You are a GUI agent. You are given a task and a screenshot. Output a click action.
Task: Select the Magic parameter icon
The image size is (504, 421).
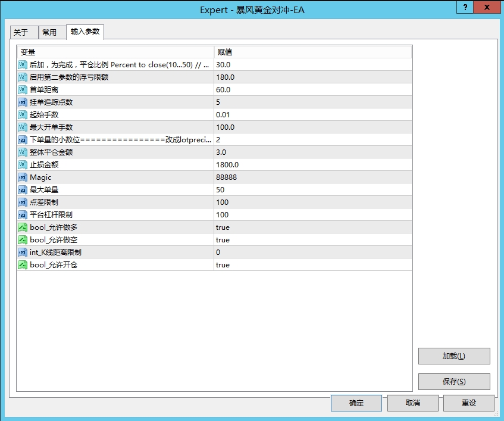23,177
